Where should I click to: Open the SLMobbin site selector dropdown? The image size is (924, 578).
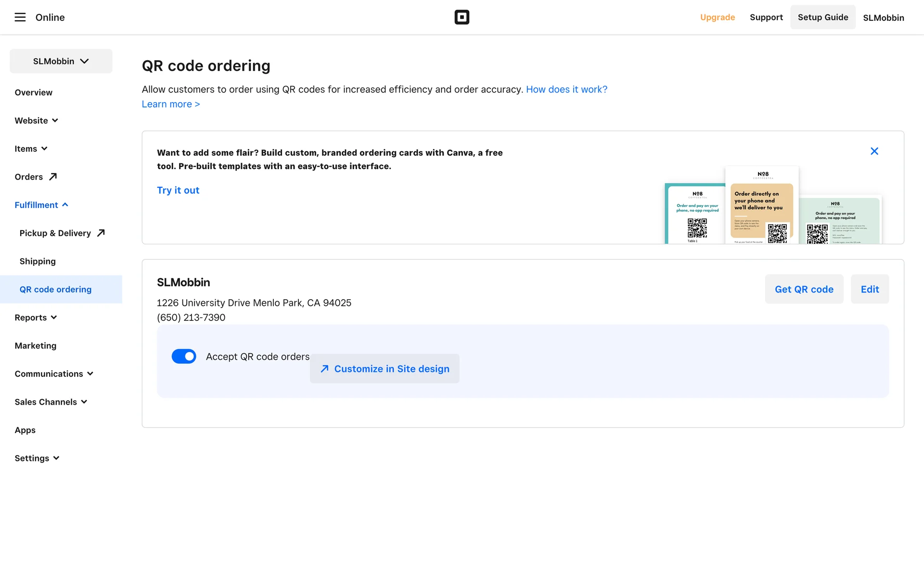[x=61, y=61]
